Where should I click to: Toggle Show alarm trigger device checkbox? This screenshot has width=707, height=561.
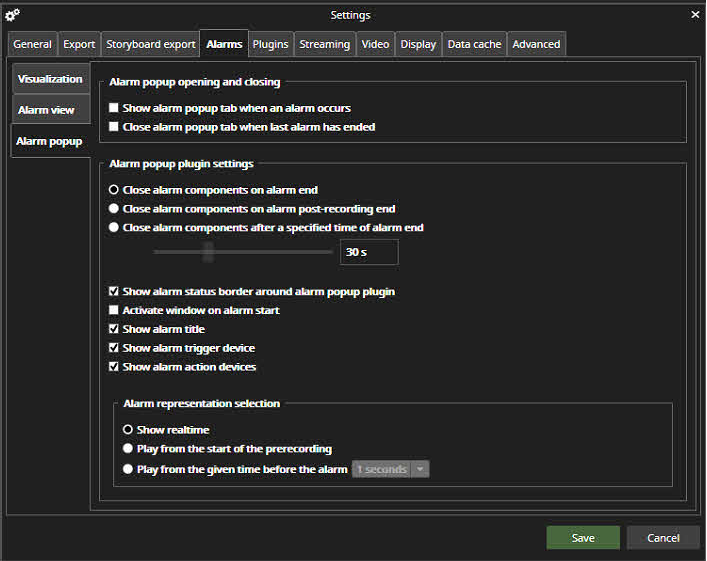(114, 348)
